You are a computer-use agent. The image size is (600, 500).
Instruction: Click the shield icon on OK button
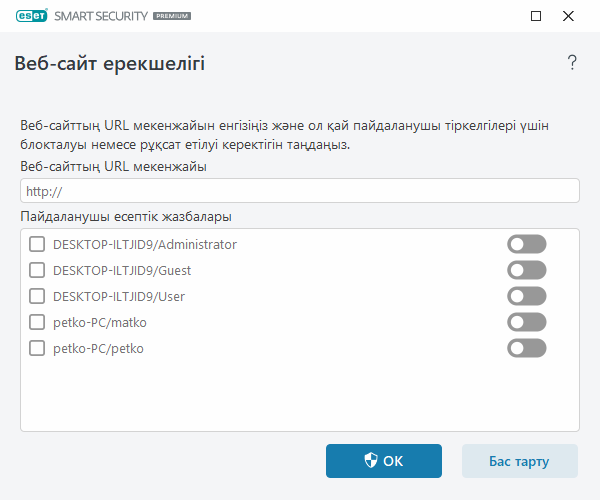tap(370, 461)
